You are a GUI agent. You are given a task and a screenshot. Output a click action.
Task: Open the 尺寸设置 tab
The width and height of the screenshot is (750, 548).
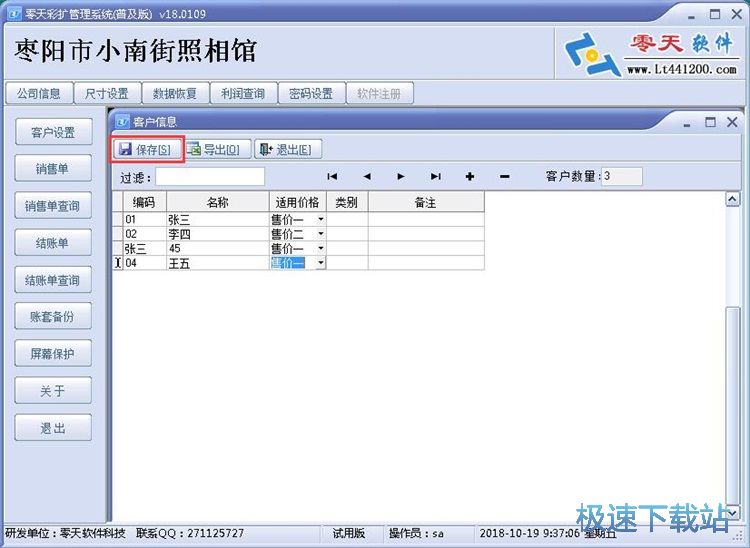point(107,93)
